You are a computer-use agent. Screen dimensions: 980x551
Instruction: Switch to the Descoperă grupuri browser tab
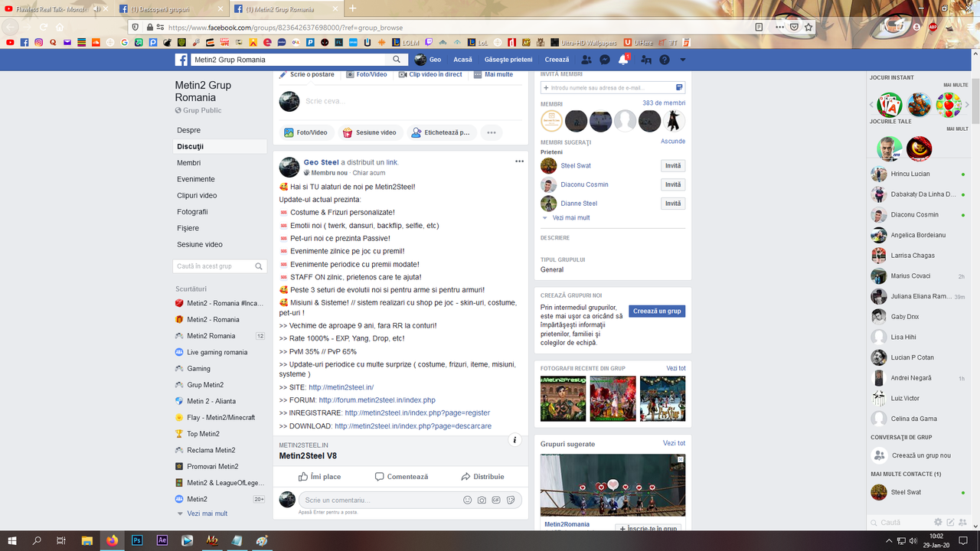[173, 8]
